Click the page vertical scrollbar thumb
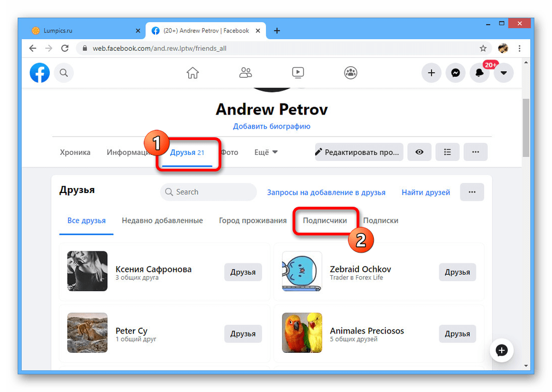The width and height of the screenshot is (552, 392). tap(526, 127)
